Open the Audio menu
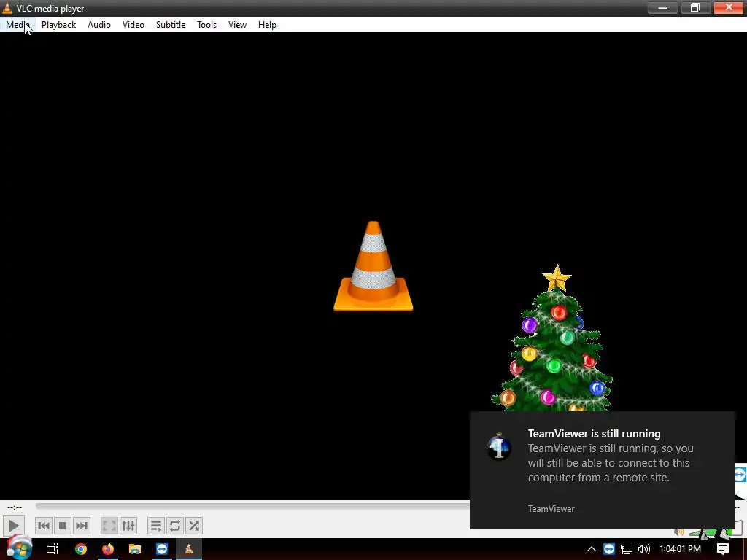The image size is (747, 560). coord(99,25)
